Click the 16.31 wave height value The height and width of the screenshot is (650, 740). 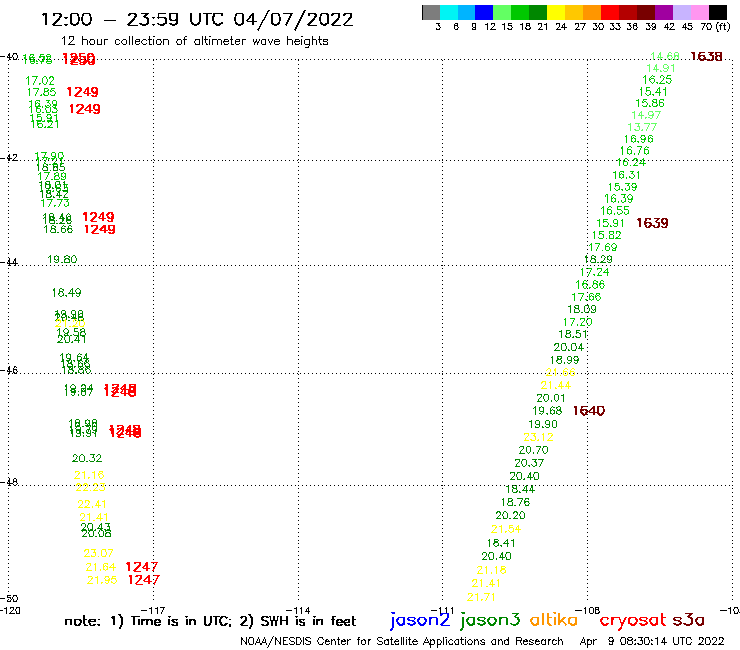tap(626, 175)
